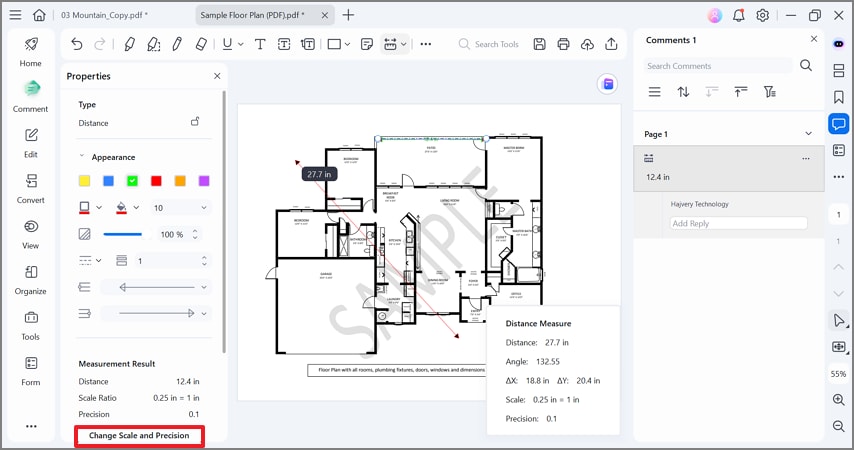Show more toolbar options (three dots)
854x450 pixels.
[x=426, y=44]
